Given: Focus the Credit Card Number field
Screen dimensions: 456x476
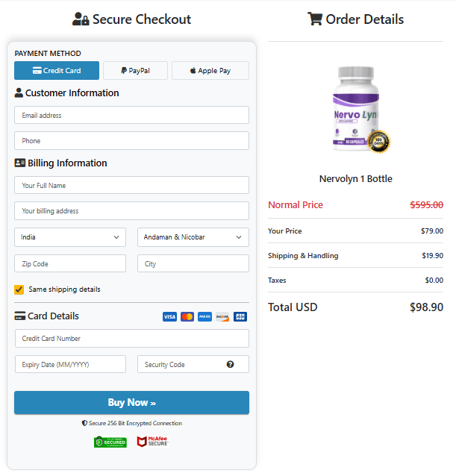Looking at the screenshot, I should pos(131,339).
